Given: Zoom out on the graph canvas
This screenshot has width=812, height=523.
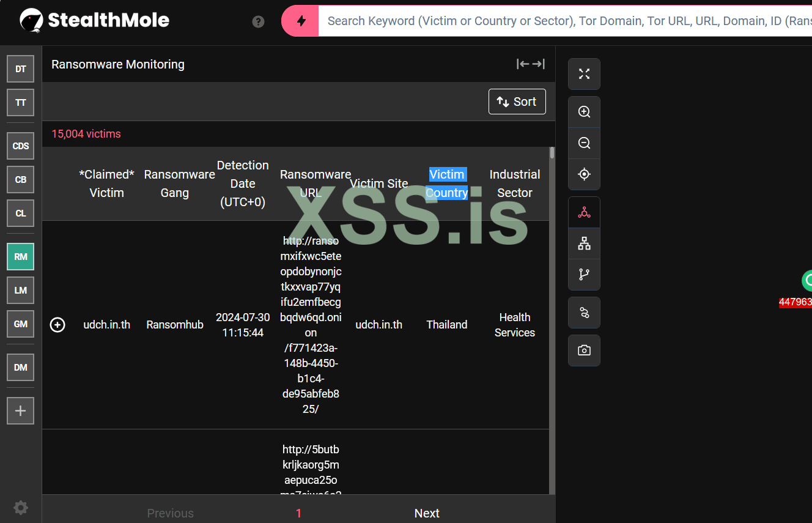Looking at the screenshot, I should pyautogui.click(x=584, y=143).
